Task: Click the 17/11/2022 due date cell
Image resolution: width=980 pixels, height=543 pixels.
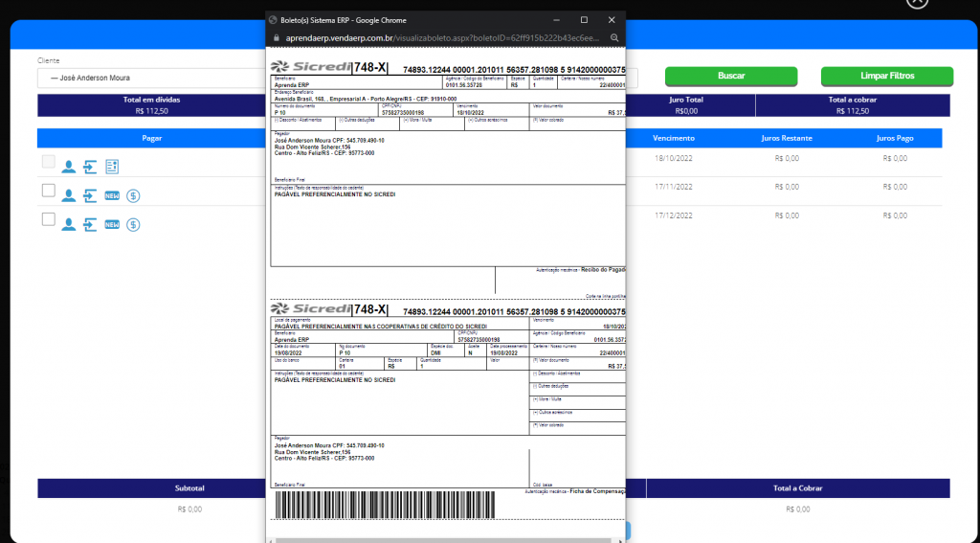Action: (x=674, y=187)
